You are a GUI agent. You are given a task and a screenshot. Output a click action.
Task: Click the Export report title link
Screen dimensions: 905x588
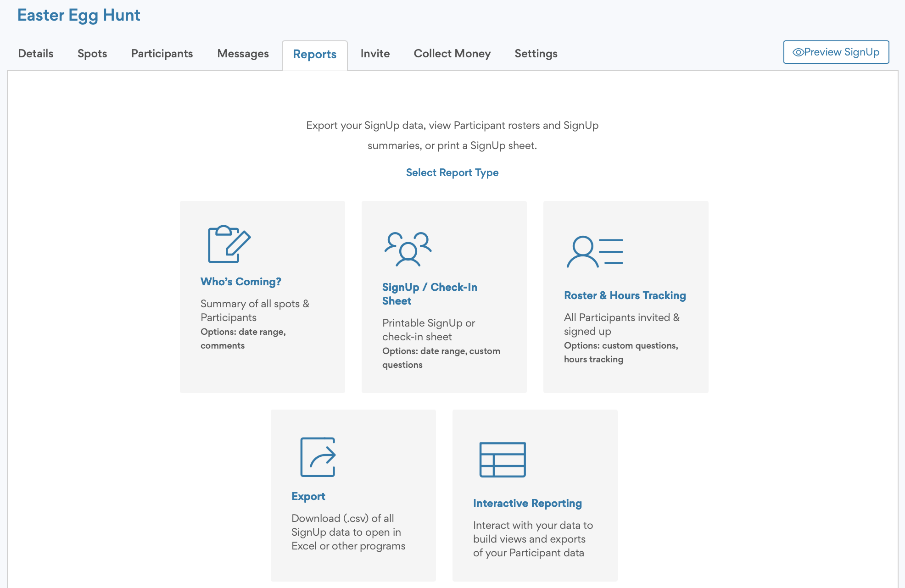(x=308, y=496)
